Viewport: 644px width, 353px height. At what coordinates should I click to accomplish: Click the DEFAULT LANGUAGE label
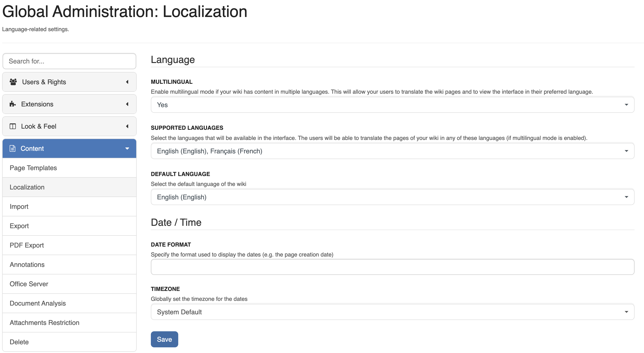(180, 174)
